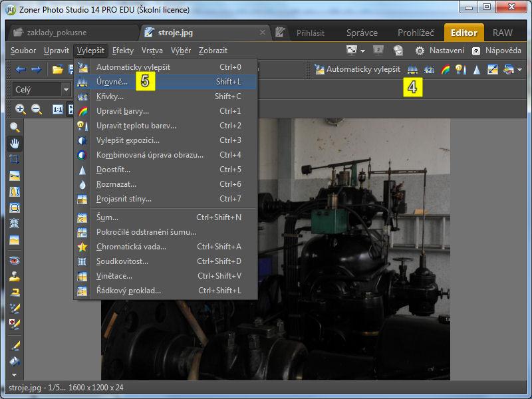The width and height of the screenshot is (532, 399).
Task: Open the Vrstva menu
Action: click(152, 51)
